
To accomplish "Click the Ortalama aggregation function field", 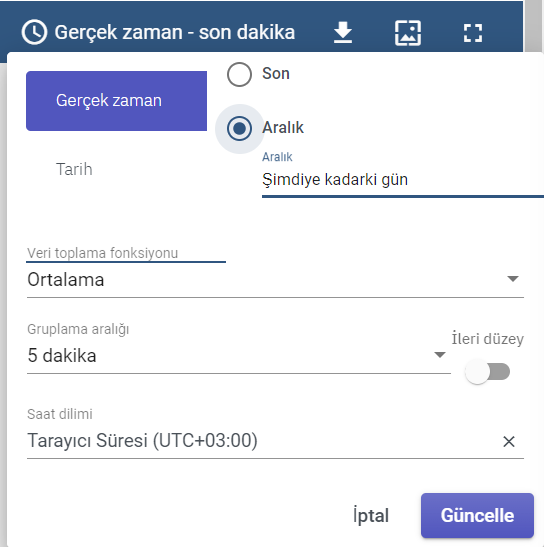I will coord(275,280).
